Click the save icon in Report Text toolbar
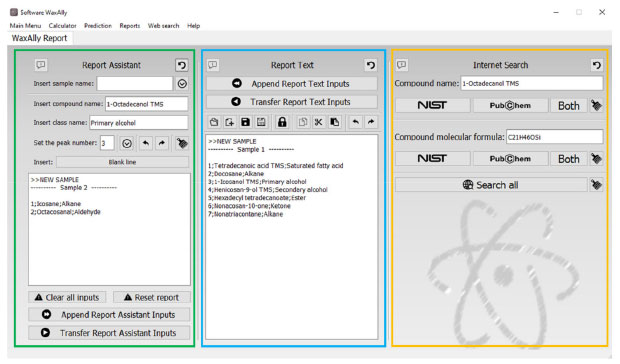The width and height of the screenshot is (620, 364). click(x=246, y=122)
